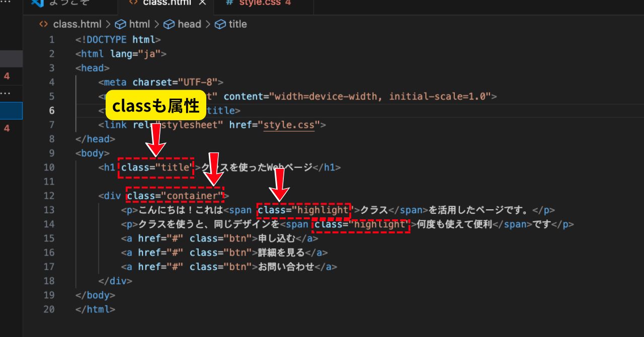The image size is (644, 337).
Task: Click the opening <head> tag
Action: click(93, 68)
